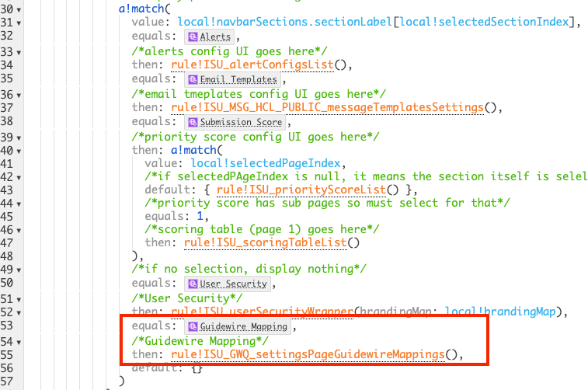Click the 'priority score has sub pages' comment
Viewport: 588px width, 390px height.
click(327, 203)
